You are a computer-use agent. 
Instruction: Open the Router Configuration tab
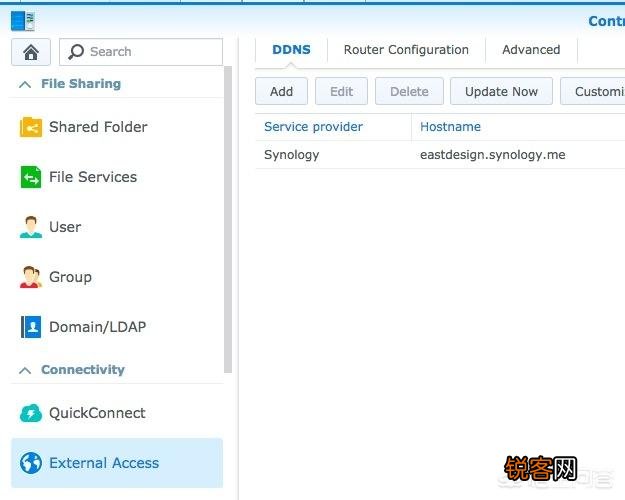click(406, 50)
